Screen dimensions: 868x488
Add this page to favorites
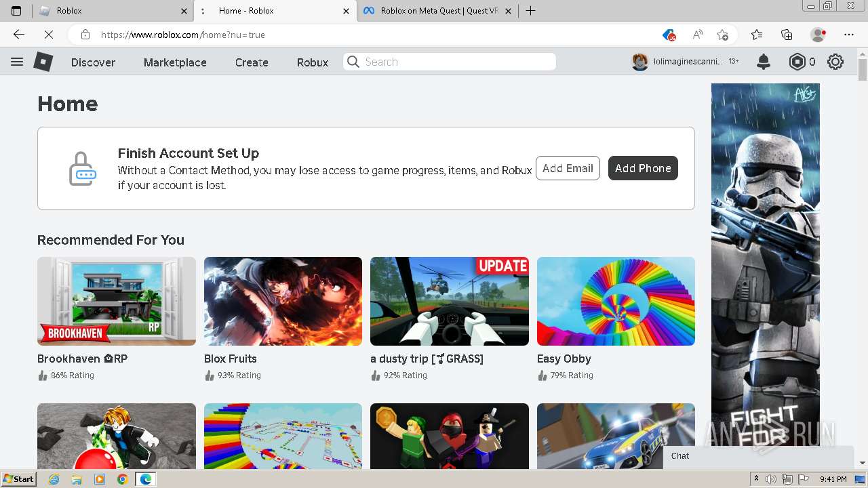pyautogui.click(x=722, y=35)
